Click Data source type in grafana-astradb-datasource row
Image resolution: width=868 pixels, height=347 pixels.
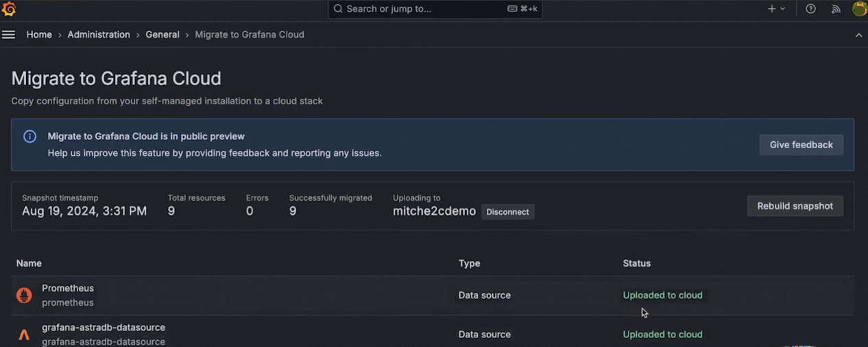[x=485, y=334]
